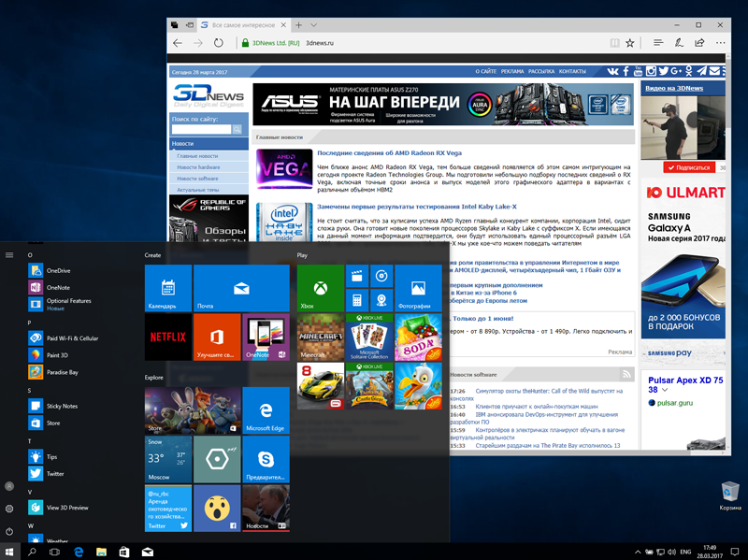Open the Photos (Фотографии) tile
Screen dimensions: 748x560
(418, 288)
